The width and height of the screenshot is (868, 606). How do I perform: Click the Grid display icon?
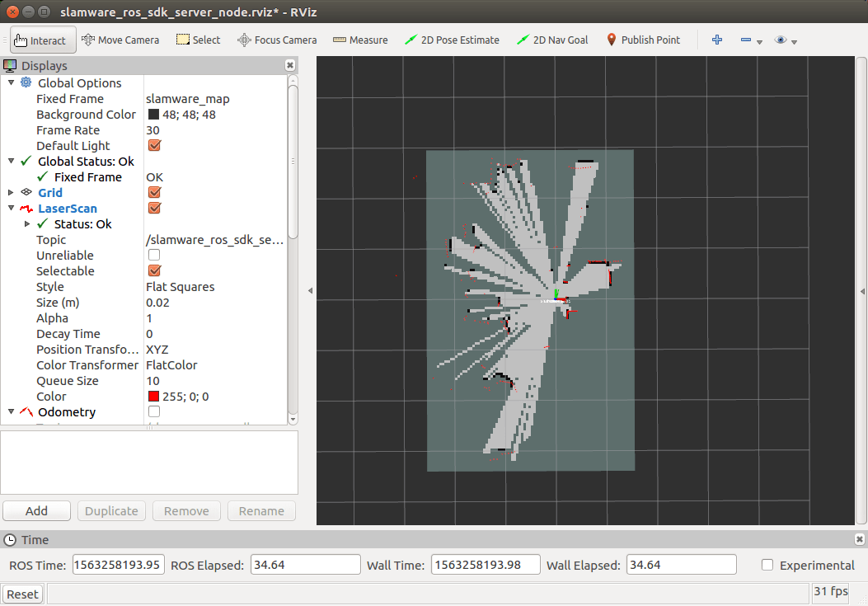(26, 192)
